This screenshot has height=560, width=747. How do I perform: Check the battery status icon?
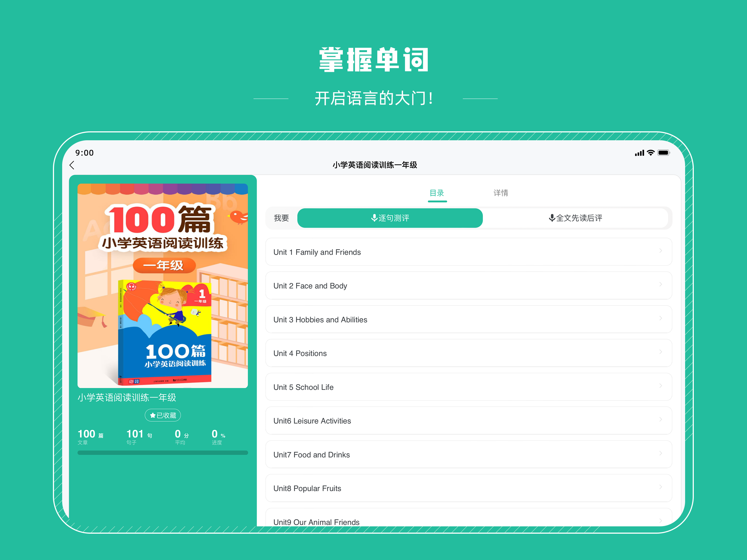point(664,152)
